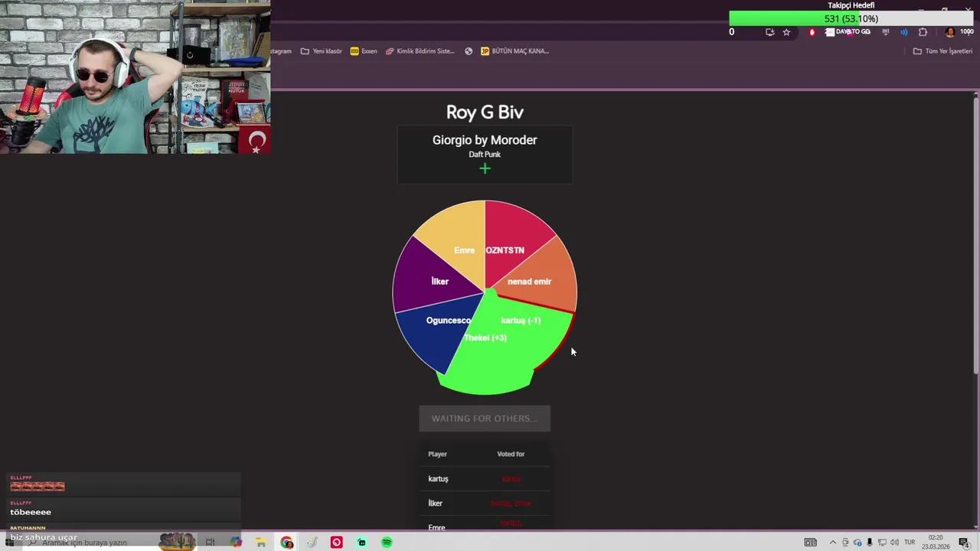Open File Explorer from the taskbar
The image size is (980, 551).
[x=261, y=543]
